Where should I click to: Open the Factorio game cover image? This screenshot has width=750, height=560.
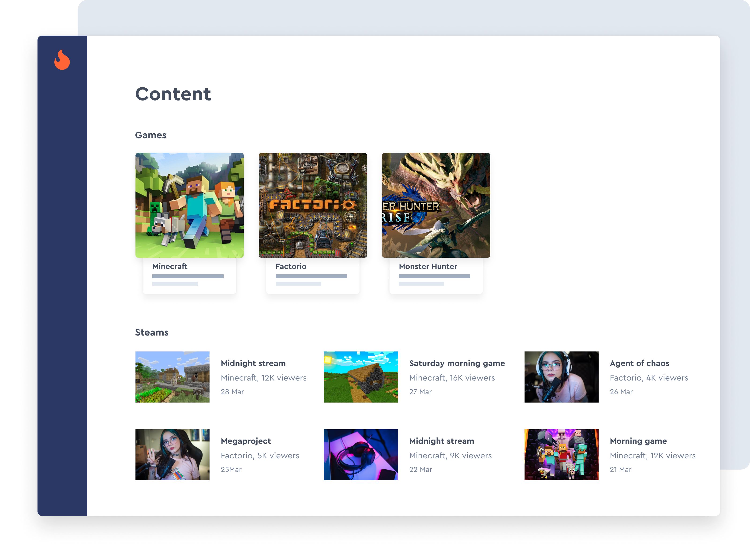tap(313, 205)
